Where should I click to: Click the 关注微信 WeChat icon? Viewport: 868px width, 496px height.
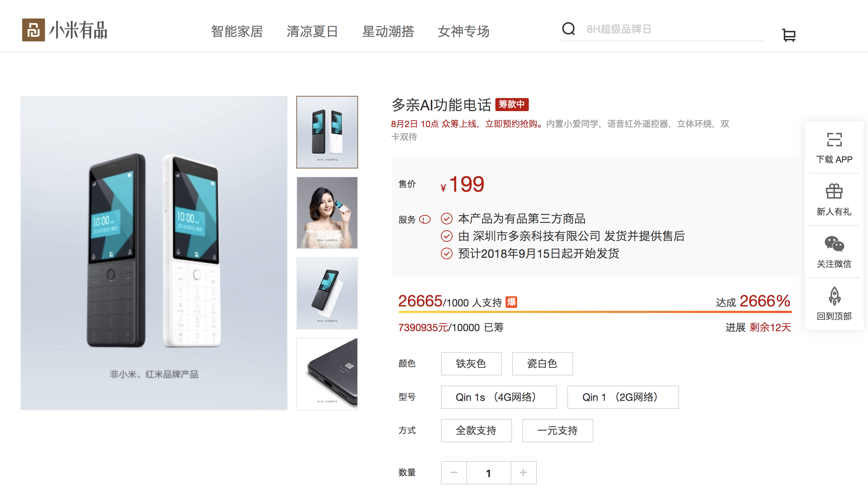pyautogui.click(x=834, y=244)
